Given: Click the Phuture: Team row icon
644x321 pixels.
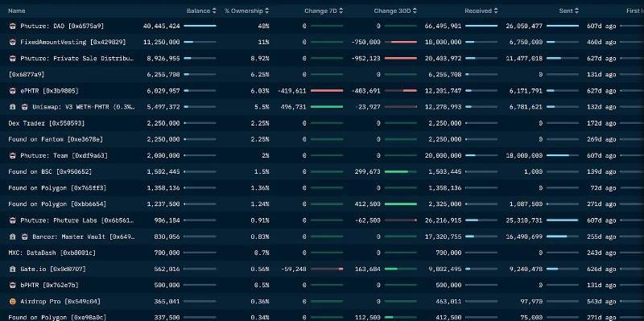Looking at the screenshot, I should 12,155.
